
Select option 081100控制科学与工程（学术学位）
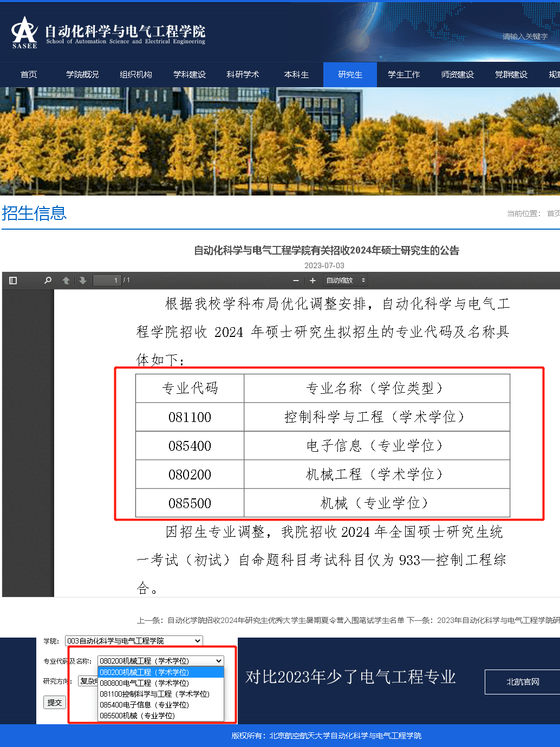(161, 694)
